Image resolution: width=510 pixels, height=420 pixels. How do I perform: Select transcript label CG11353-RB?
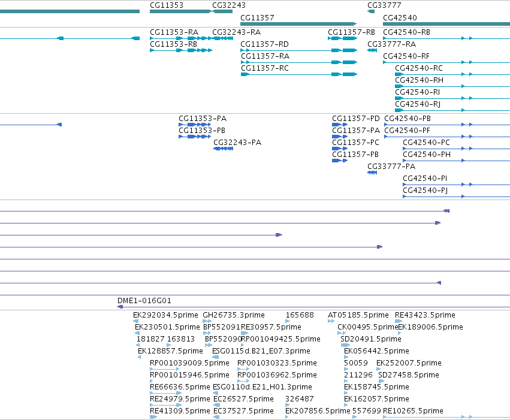coord(174,44)
